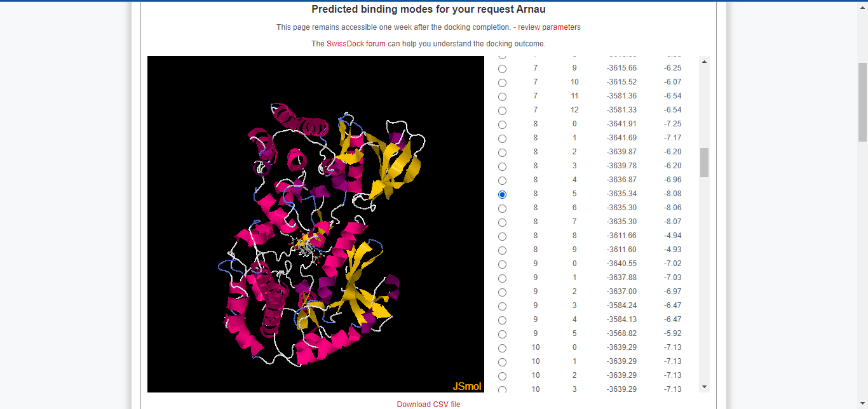The height and width of the screenshot is (409, 868).
Task: Choose radio for cluster 9 element 5
Action: pyautogui.click(x=503, y=334)
